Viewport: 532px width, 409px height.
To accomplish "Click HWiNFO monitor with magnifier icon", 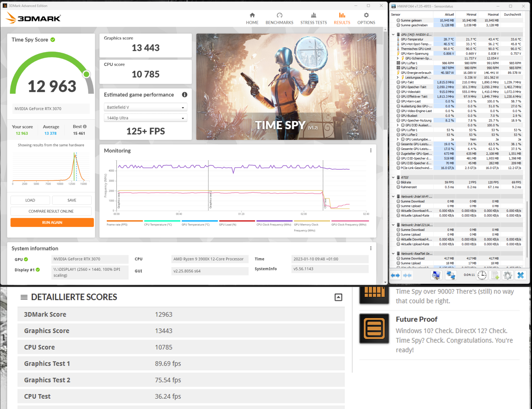I will (x=436, y=276).
